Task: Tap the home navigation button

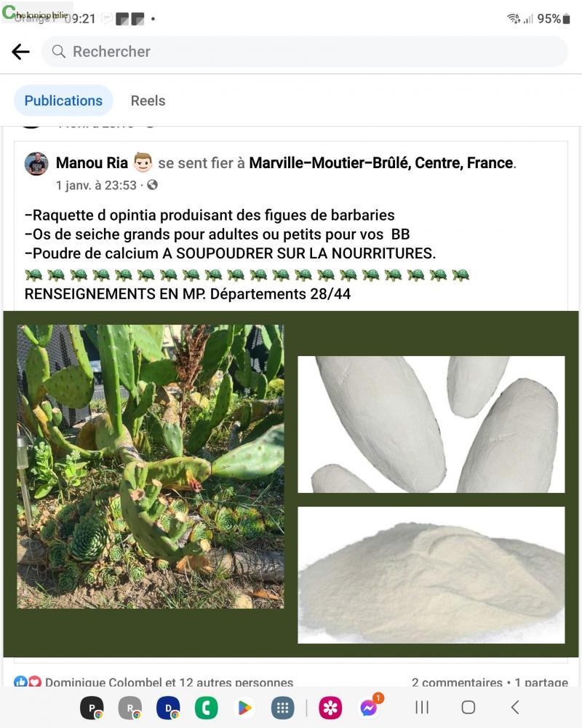Action: [468, 708]
